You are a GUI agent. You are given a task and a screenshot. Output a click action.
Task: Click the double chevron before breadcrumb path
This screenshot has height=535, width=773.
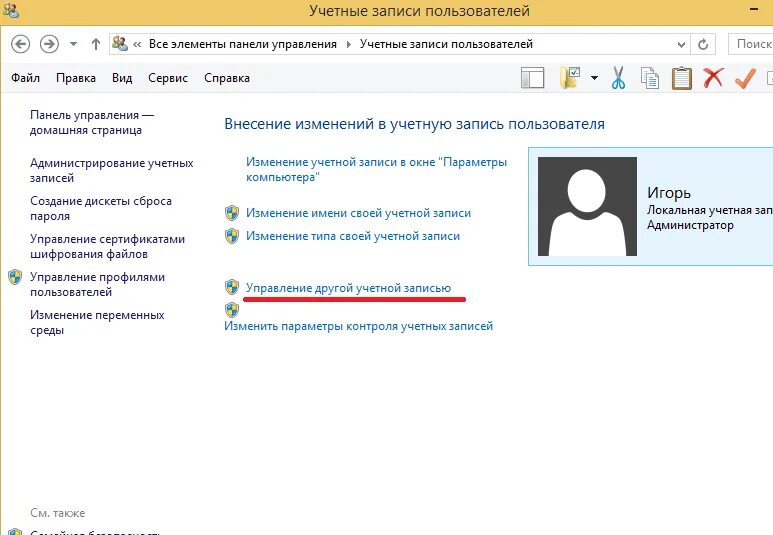[137, 44]
